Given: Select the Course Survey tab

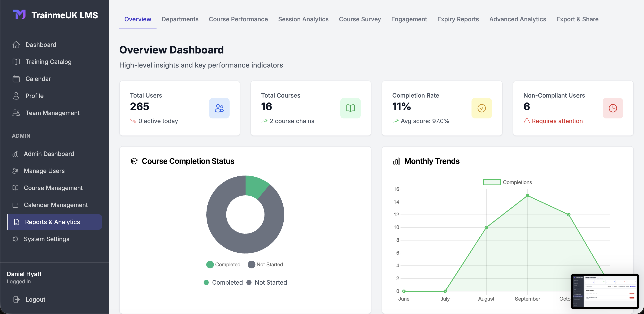Looking at the screenshot, I should pyautogui.click(x=360, y=19).
